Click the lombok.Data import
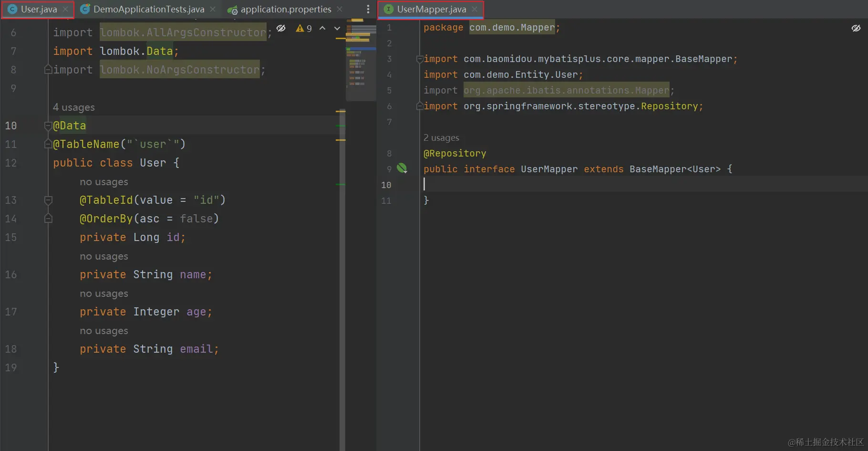Viewport: 868px width, 451px height. [136, 51]
